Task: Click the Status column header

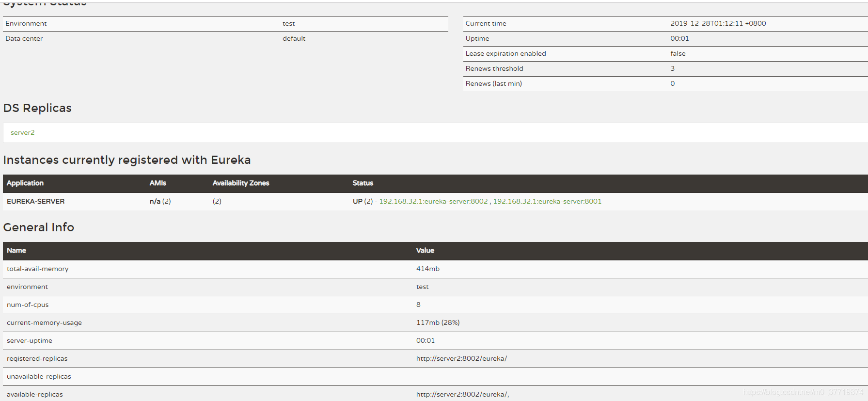Action: [x=363, y=183]
